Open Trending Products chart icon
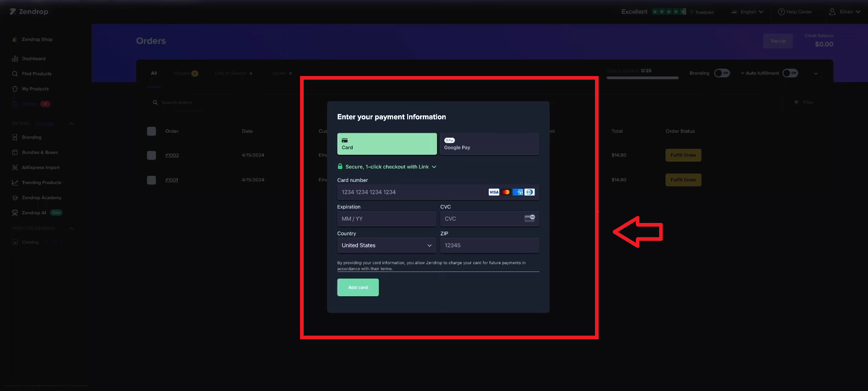This screenshot has height=391, width=868. [x=15, y=183]
